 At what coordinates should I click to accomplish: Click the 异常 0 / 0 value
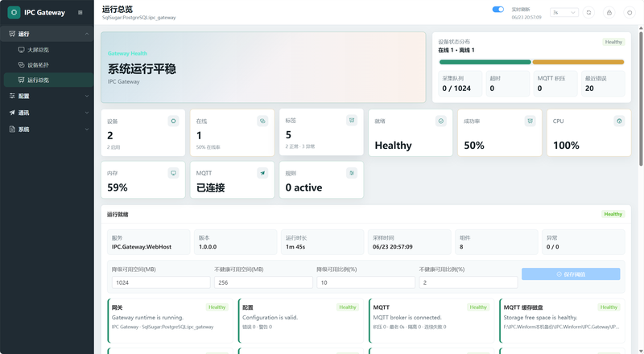(553, 247)
